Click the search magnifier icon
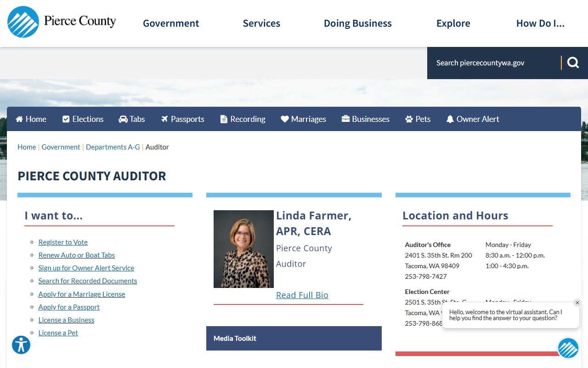 [573, 63]
